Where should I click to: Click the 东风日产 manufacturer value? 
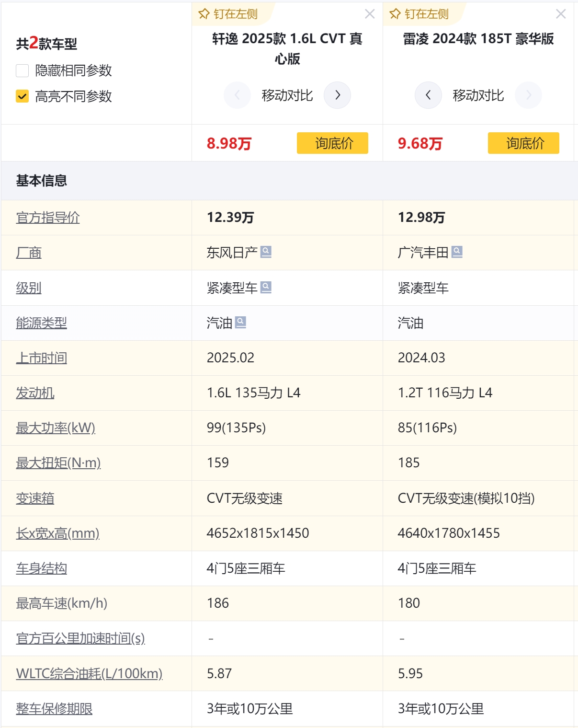click(x=232, y=253)
